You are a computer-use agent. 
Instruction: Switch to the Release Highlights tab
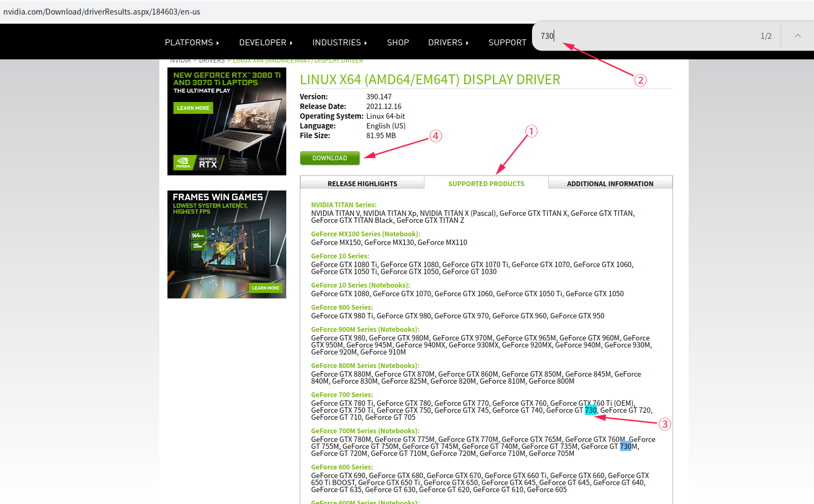362,183
